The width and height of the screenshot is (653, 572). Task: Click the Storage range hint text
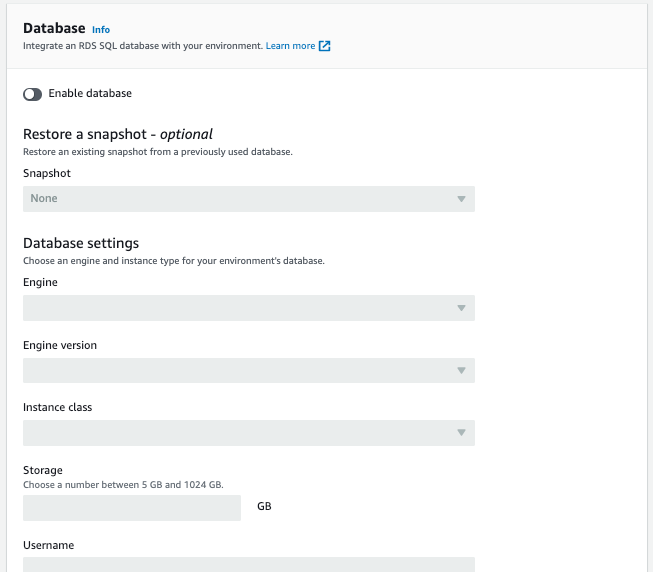click(x=123, y=485)
